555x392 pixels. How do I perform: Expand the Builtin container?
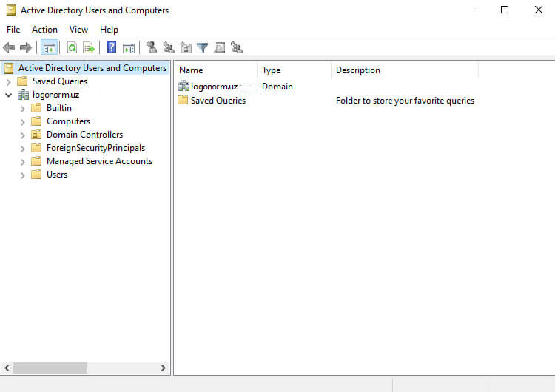click(x=23, y=109)
